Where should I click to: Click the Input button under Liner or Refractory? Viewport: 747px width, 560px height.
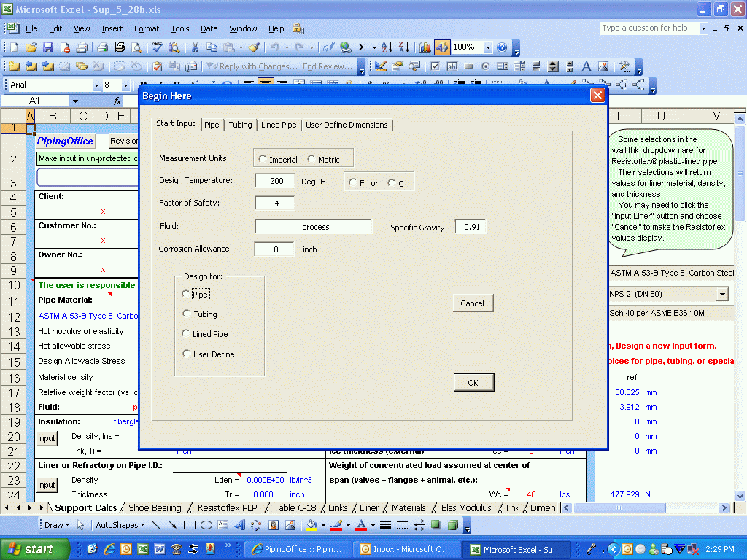[x=47, y=485]
